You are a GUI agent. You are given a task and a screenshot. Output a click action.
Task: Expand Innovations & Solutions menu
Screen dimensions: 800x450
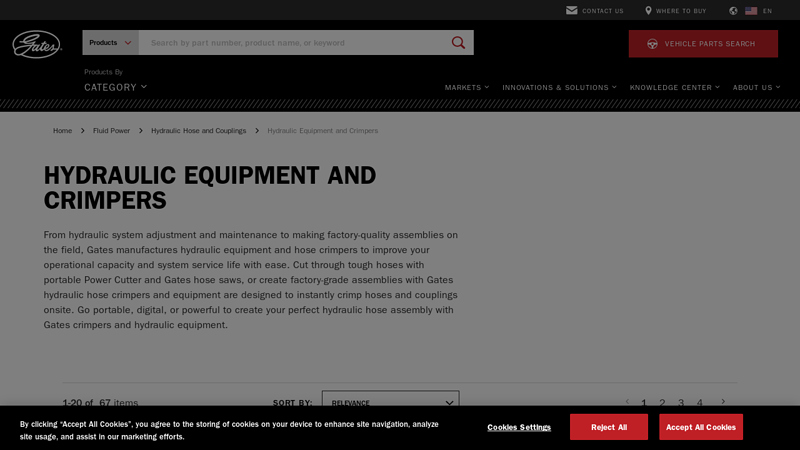point(559,87)
